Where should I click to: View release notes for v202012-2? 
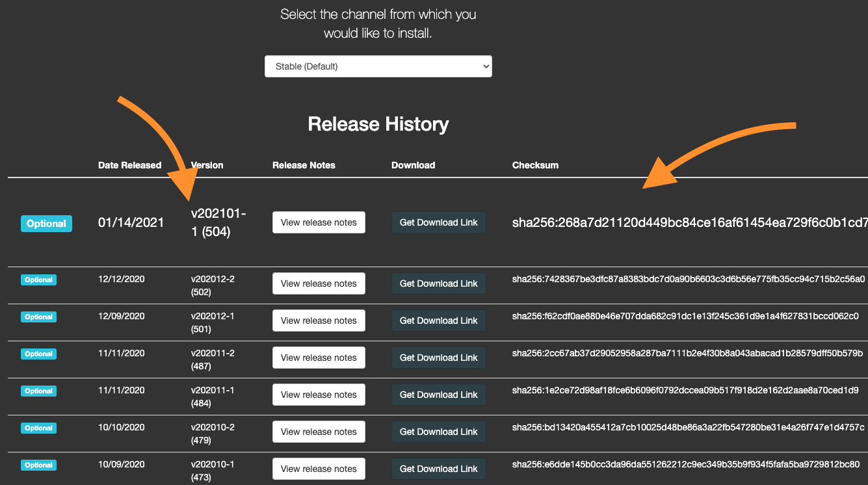click(x=319, y=283)
